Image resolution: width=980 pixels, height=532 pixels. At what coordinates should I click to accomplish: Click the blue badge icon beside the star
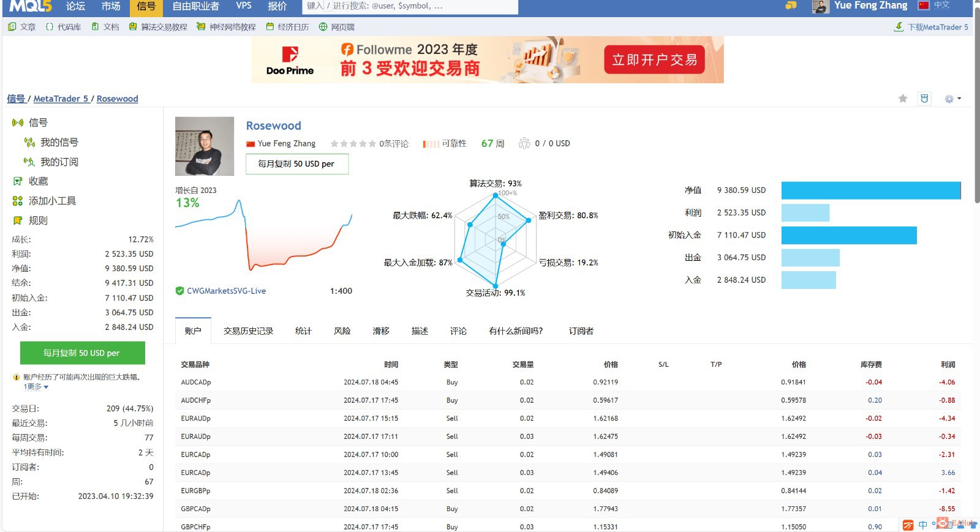[x=924, y=99]
